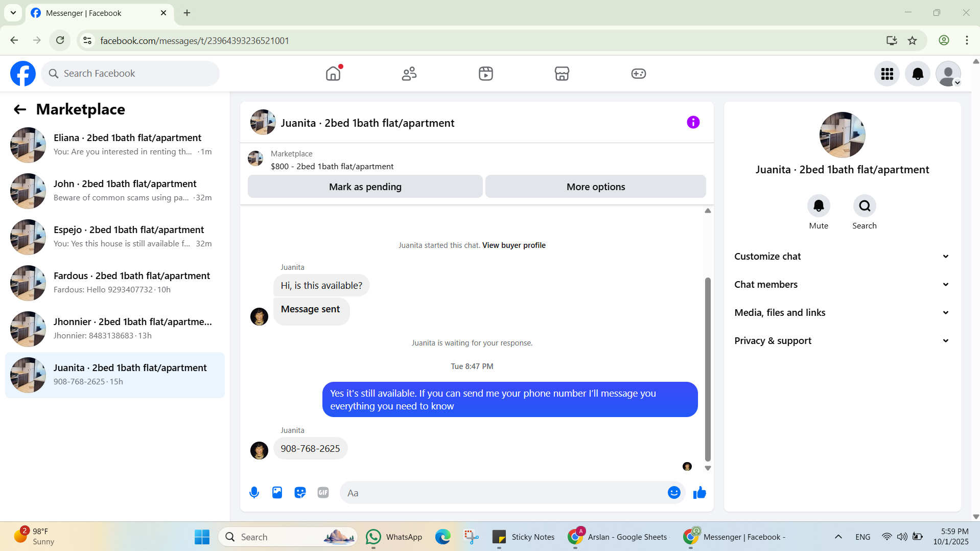Click the install app icon in the address bar
Screen dimensions: 980x551
click(x=892, y=40)
